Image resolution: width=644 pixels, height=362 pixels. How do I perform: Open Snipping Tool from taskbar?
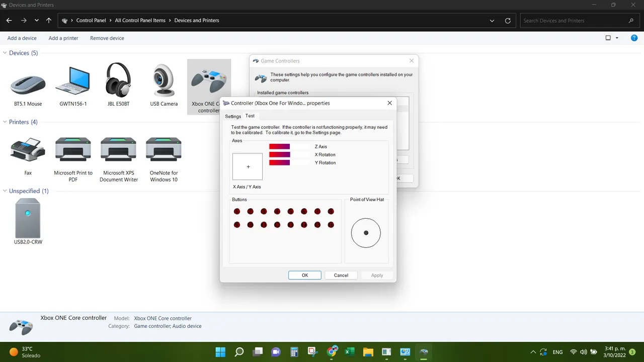[x=313, y=352]
